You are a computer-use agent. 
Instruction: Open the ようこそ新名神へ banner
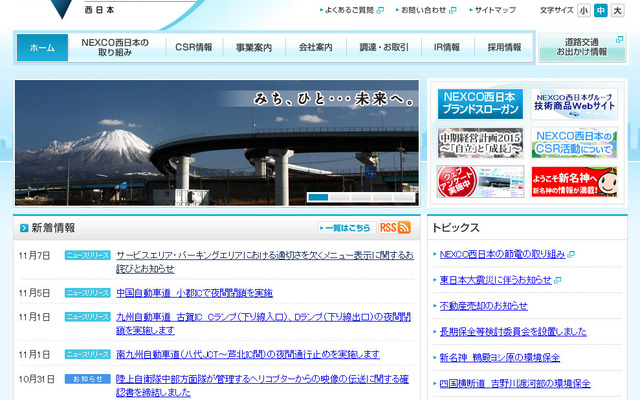pyautogui.click(x=574, y=182)
